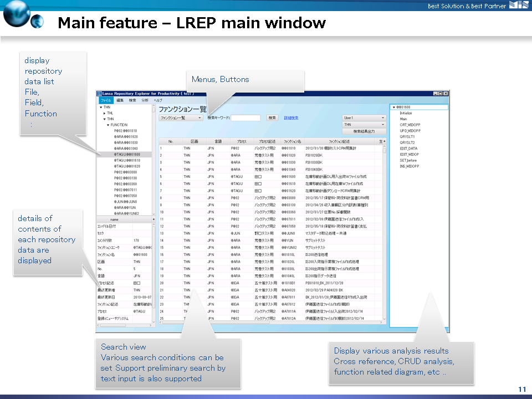Select UPD_WIDOPP in the analysis tree

pos(410,131)
